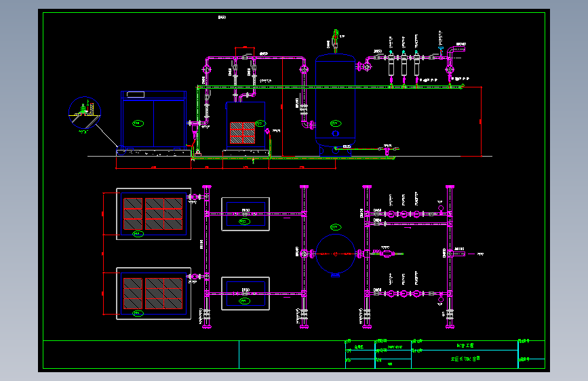Click the drain trap valve near tank base
Screen dimensions: 588x381
(387, 150)
